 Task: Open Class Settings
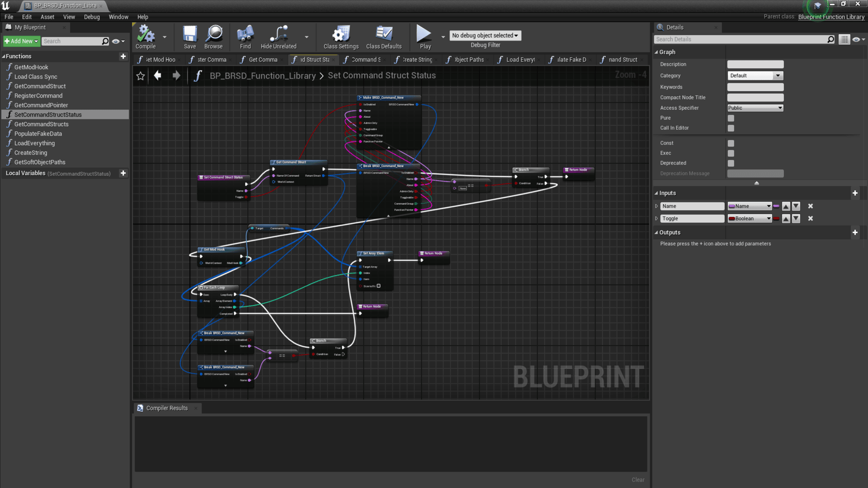(341, 34)
